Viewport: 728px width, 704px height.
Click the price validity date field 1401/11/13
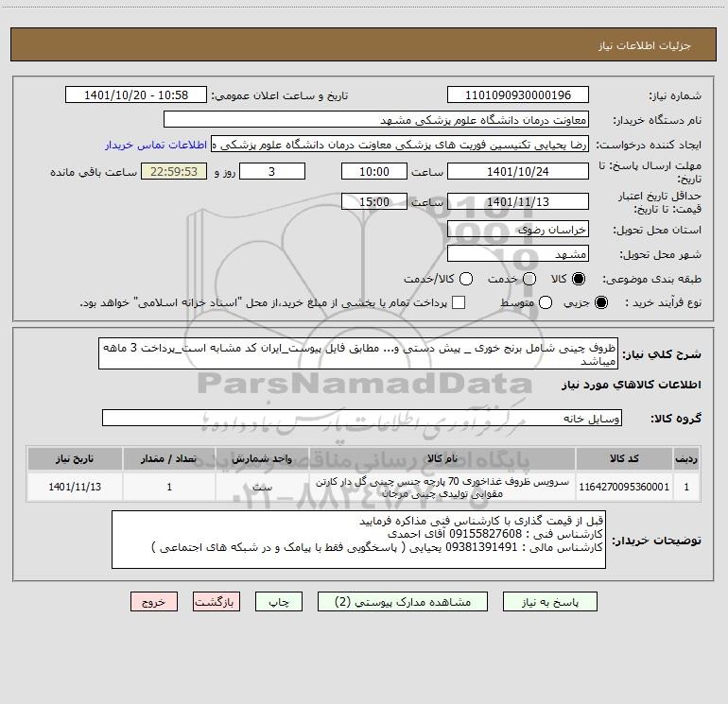(x=518, y=201)
